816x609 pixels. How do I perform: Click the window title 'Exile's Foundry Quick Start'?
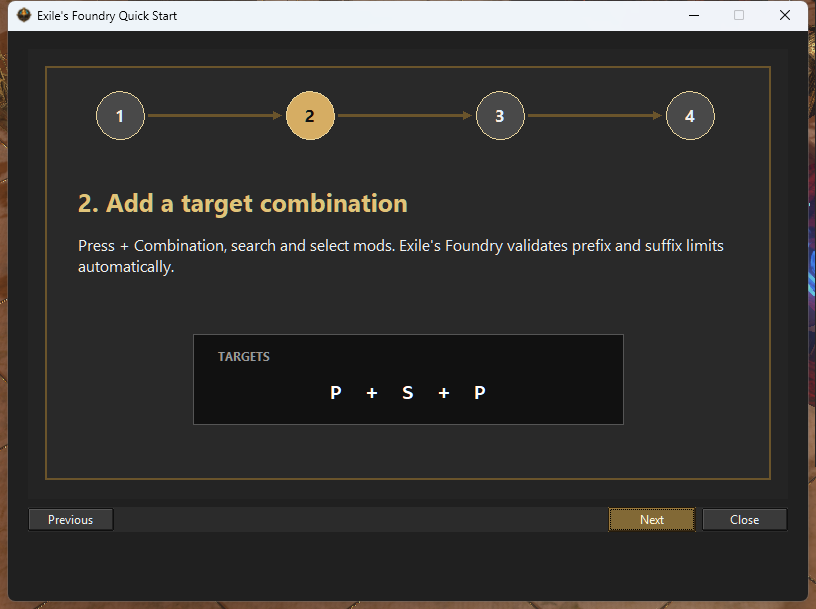tap(107, 16)
